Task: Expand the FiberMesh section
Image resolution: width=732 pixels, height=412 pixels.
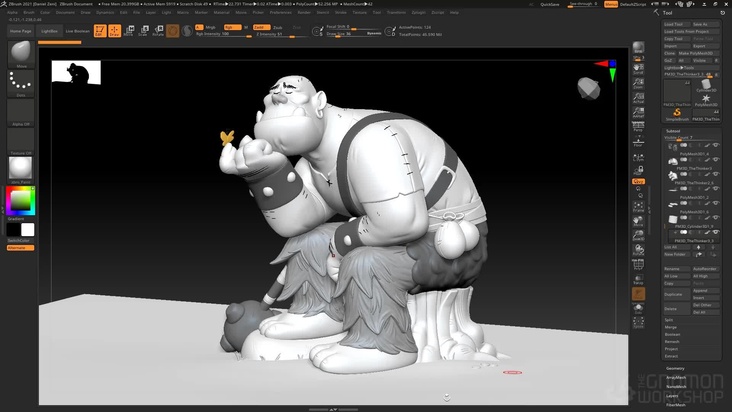Action: pos(675,405)
